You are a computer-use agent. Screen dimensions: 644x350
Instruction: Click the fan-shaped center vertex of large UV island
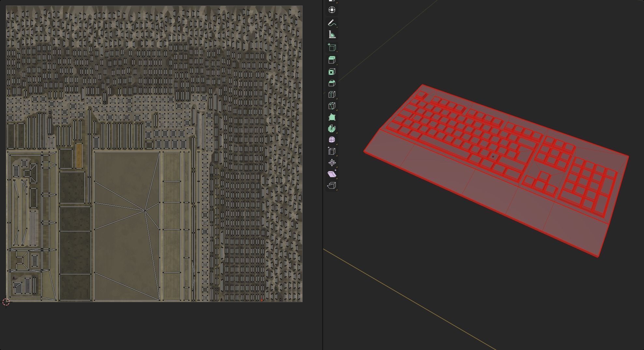[145, 211]
